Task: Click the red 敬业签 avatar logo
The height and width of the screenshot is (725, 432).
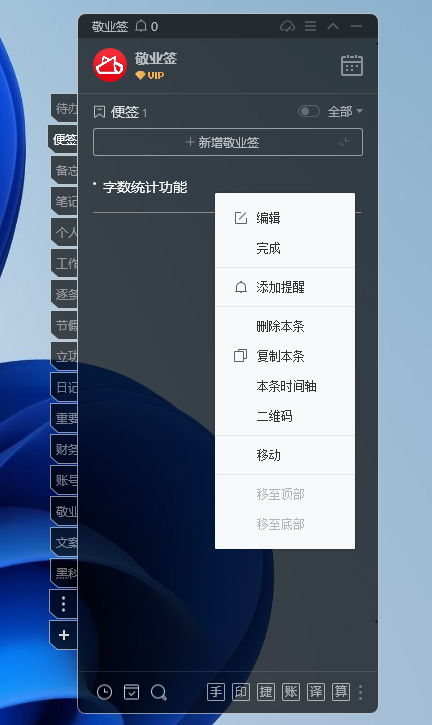Action: pyautogui.click(x=110, y=65)
